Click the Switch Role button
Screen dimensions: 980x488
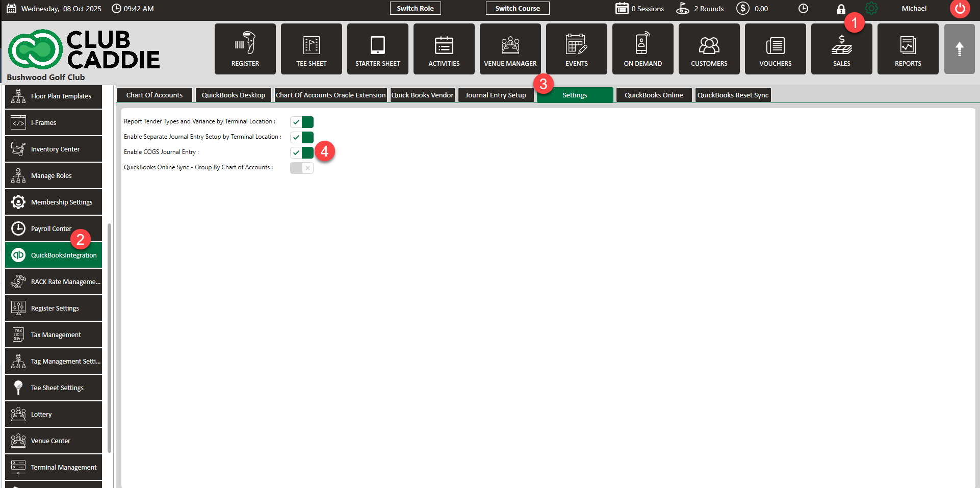click(416, 8)
